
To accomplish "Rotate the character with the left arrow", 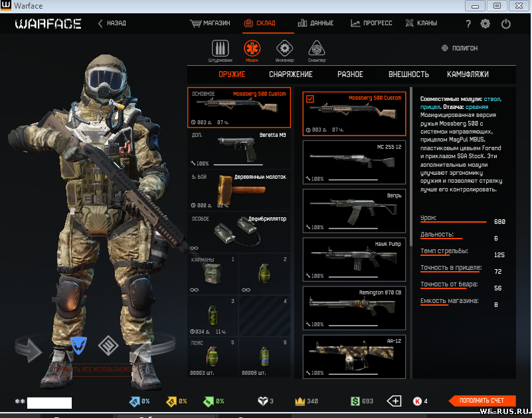I will (x=29, y=350).
